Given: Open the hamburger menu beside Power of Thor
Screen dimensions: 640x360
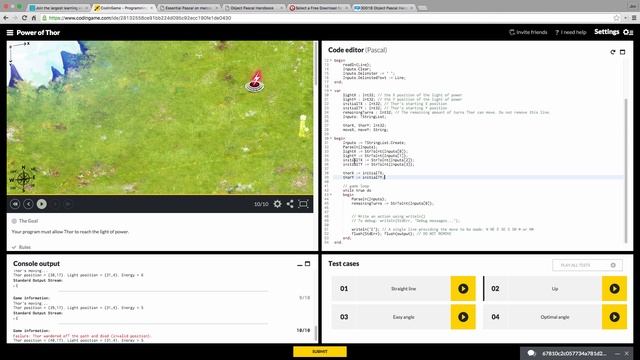Looking at the screenshot, I should coord(10,33).
